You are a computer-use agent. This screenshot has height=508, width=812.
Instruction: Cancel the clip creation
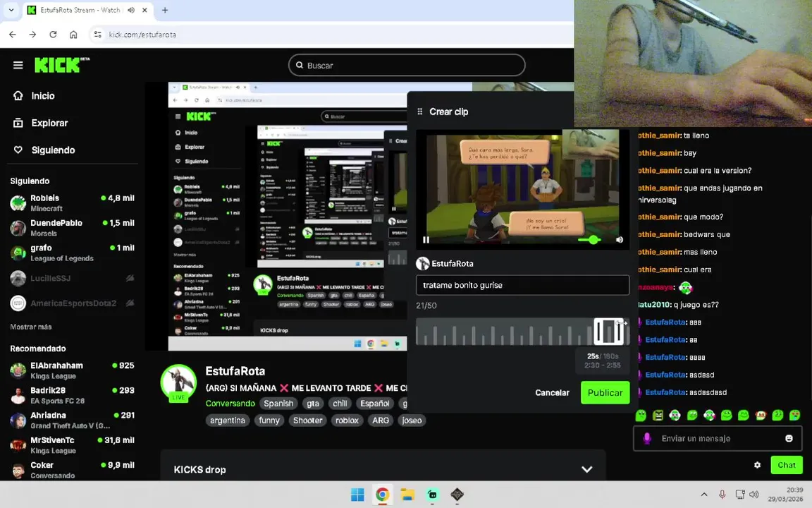[x=552, y=392]
